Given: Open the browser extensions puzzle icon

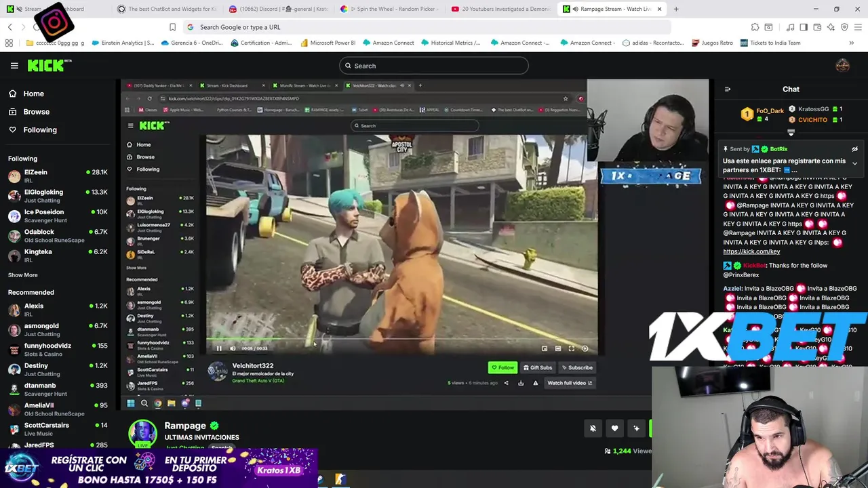Looking at the screenshot, I should (x=755, y=27).
